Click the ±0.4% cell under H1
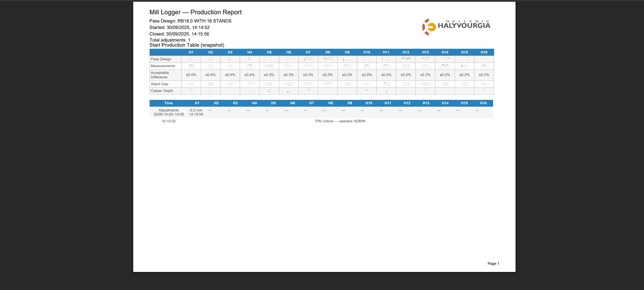The width and height of the screenshot is (644, 290). pyautogui.click(x=191, y=75)
